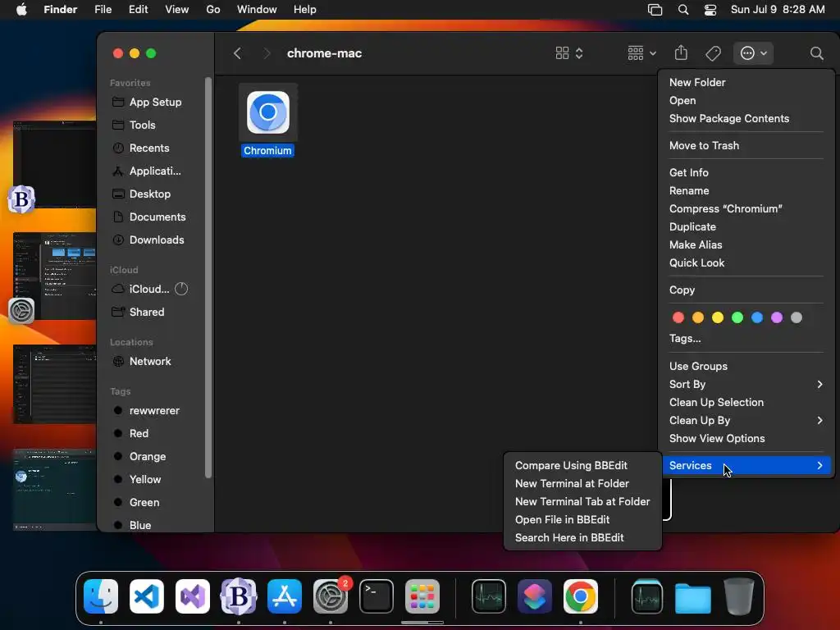This screenshot has height=630, width=840.
Task: Expand the Clean Up By submenu
Action: click(746, 421)
